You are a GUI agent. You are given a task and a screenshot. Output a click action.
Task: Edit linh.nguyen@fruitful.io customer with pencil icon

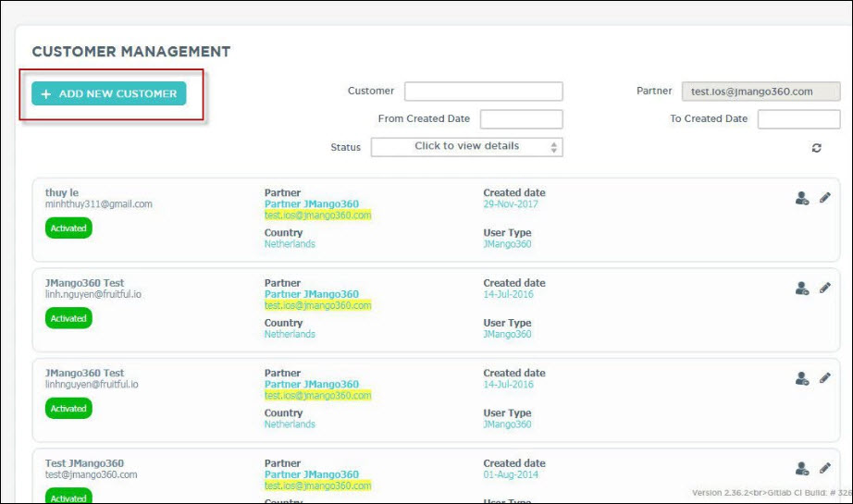(x=824, y=288)
